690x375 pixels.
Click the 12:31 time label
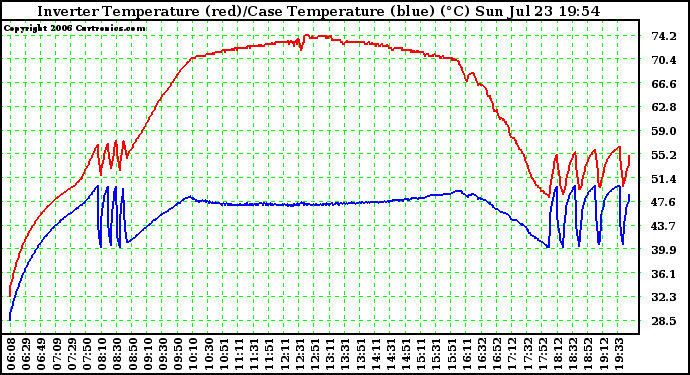coord(300,354)
